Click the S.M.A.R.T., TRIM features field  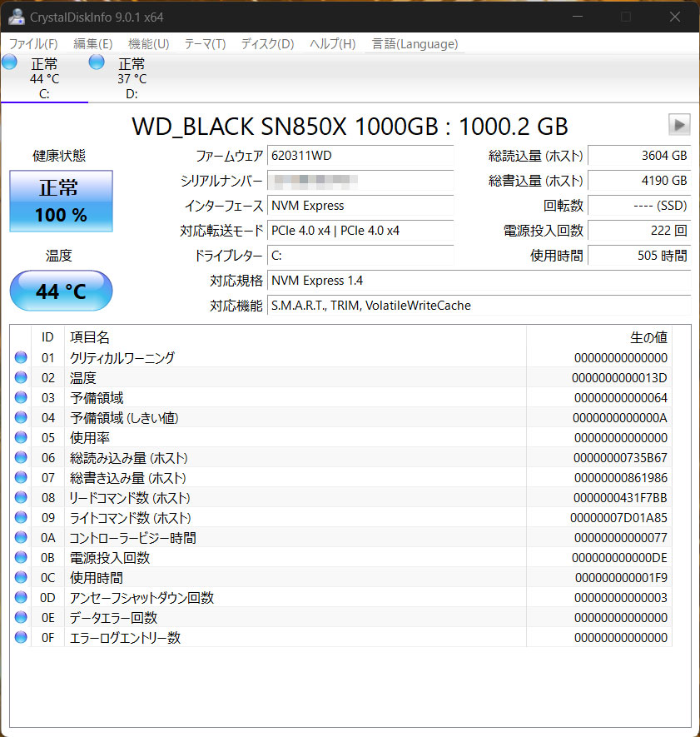click(479, 306)
